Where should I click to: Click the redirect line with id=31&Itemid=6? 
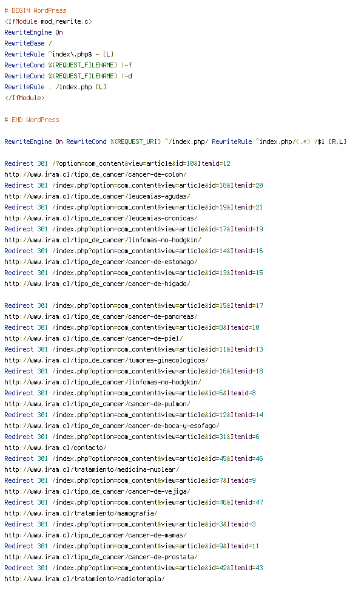(132, 437)
